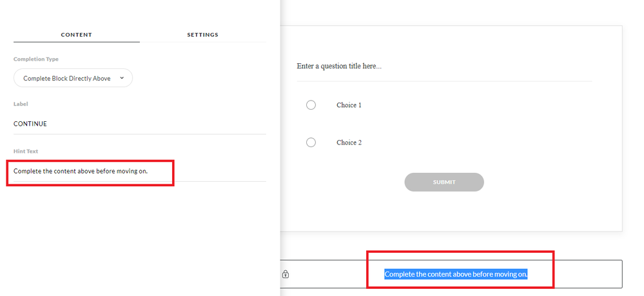
Task: Click empty space left of the SUBMIT button
Action: pos(348,183)
